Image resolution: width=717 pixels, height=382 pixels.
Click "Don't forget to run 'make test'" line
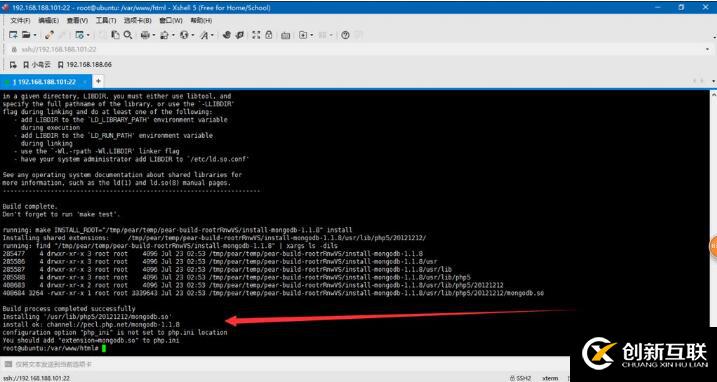pyautogui.click(x=61, y=214)
